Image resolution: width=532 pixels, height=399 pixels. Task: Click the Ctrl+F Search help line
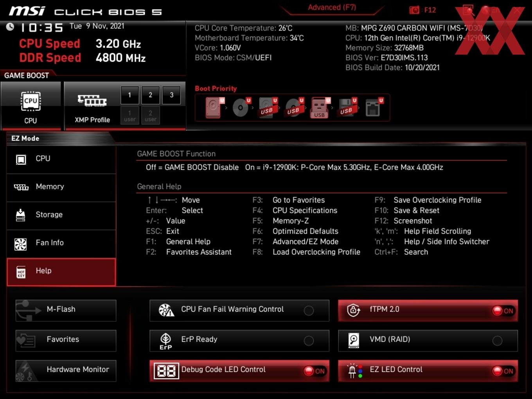tap(401, 252)
